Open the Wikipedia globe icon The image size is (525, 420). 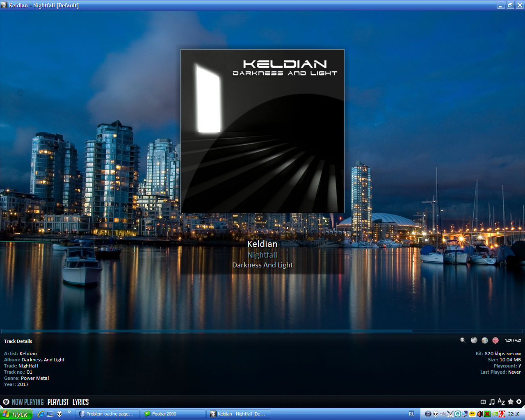tap(474, 340)
